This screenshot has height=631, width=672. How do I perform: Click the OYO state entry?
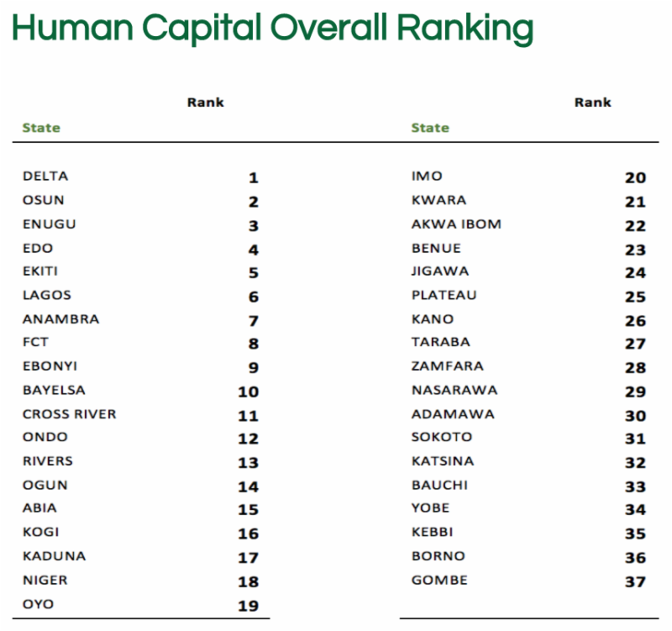pos(38,604)
